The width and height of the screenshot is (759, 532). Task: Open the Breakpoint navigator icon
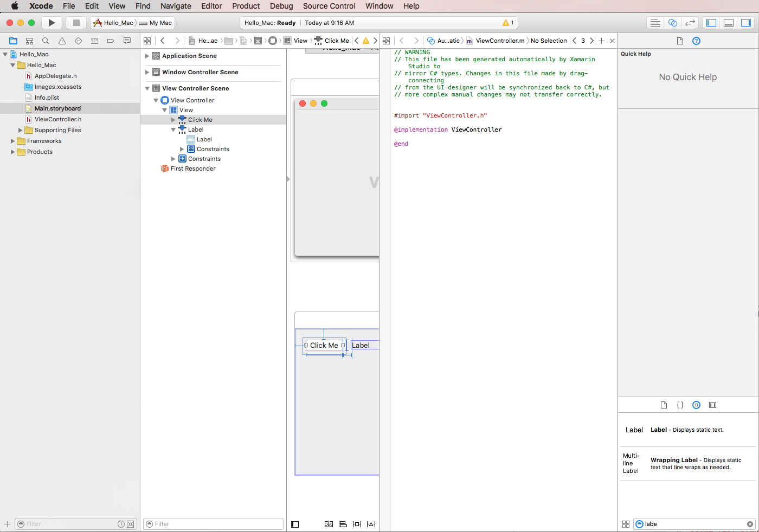[110, 41]
